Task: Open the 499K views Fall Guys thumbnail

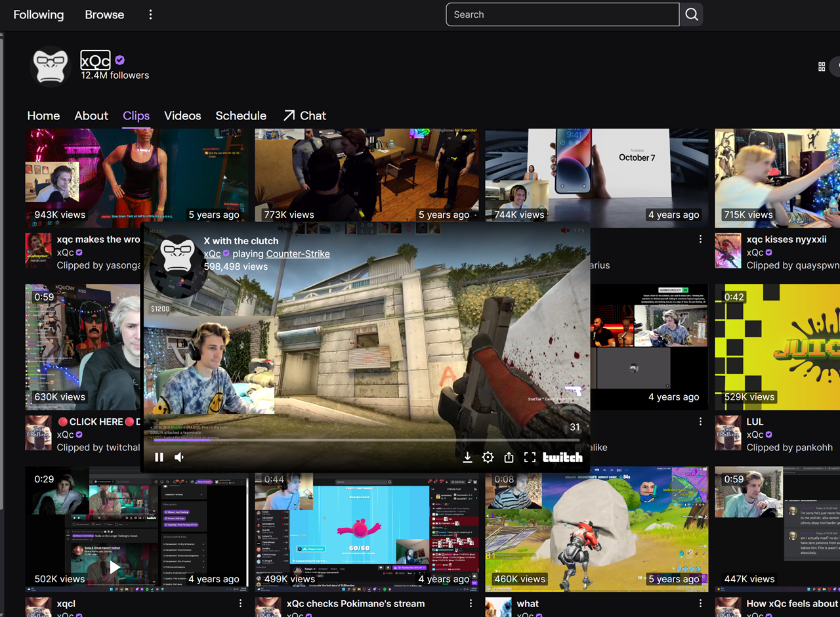Action: (367, 532)
